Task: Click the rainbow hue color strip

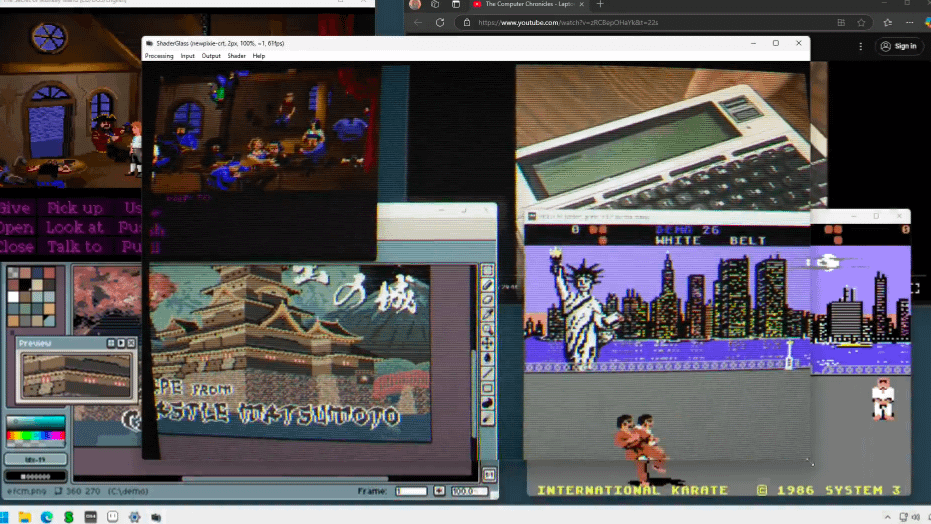Action: click(x=36, y=436)
